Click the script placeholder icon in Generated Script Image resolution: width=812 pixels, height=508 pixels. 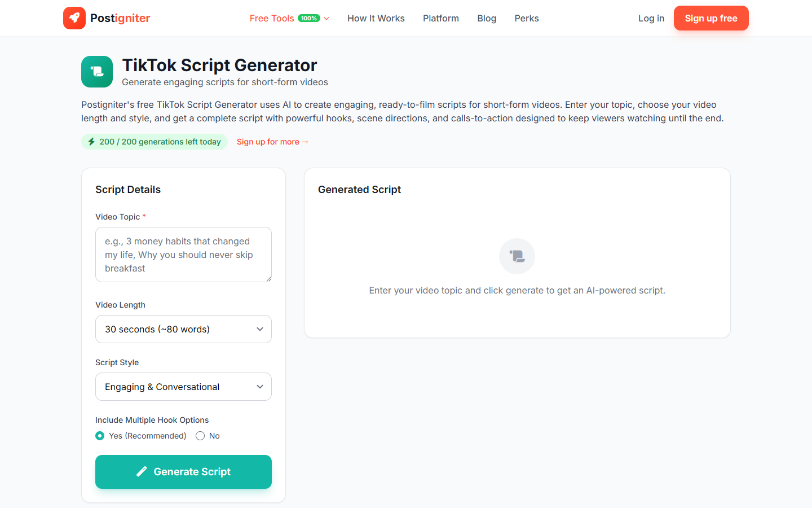pyautogui.click(x=517, y=256)
